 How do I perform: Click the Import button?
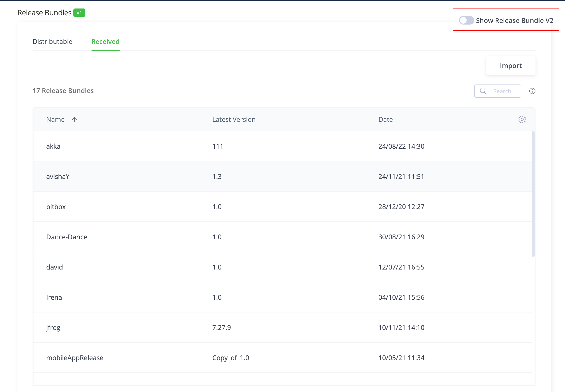click(x=511, y=66)
